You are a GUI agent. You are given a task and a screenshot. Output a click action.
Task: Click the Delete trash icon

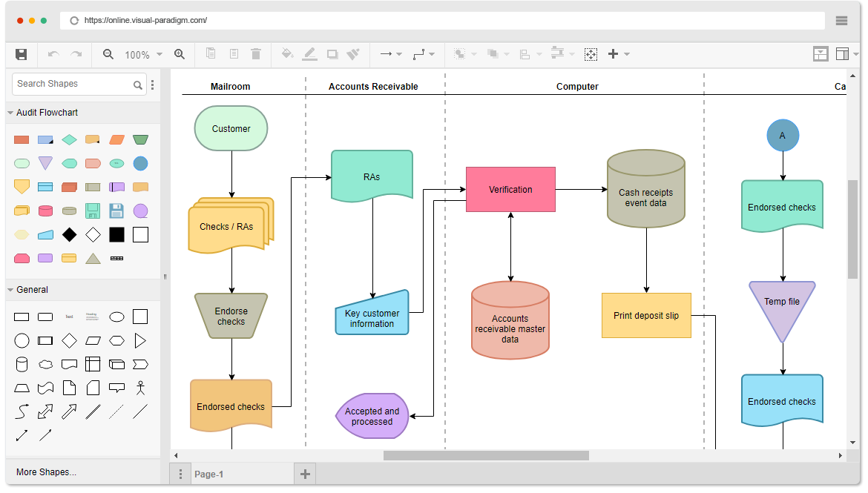(256, 53)
